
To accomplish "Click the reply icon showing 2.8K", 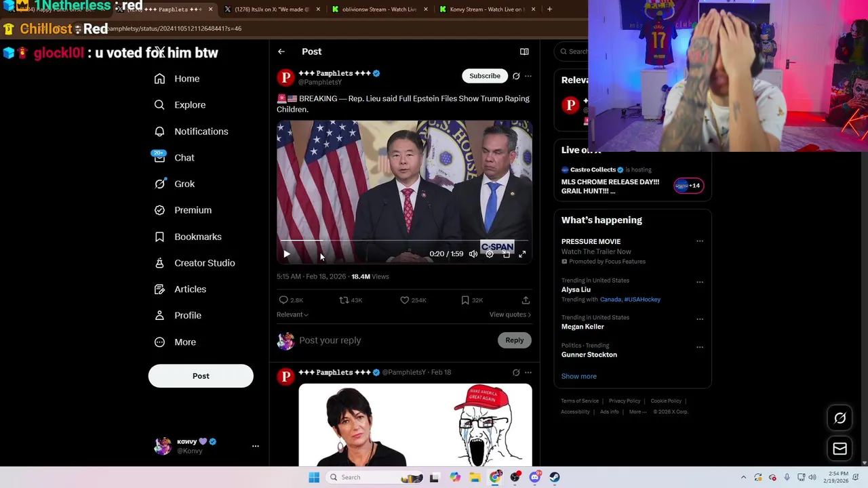I will [291, 300].
